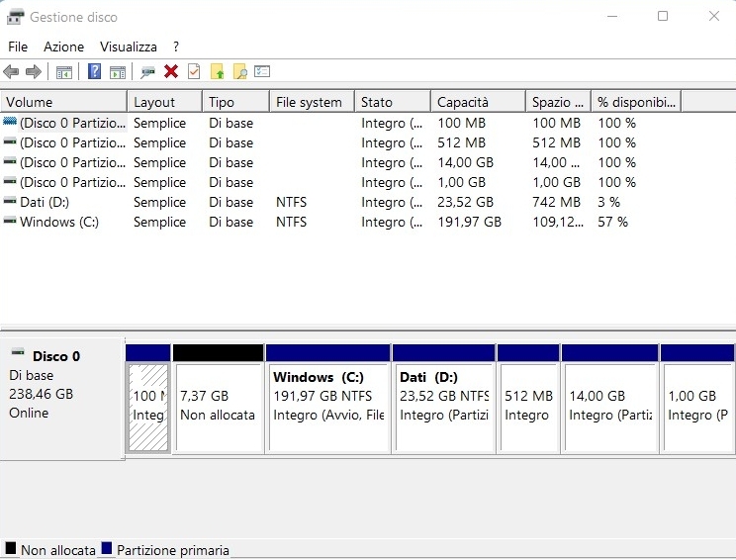The height and width of the screenshot is (560, 736).
Task: Select the 14,00 GB partition block in map
Action: (610, 399)
